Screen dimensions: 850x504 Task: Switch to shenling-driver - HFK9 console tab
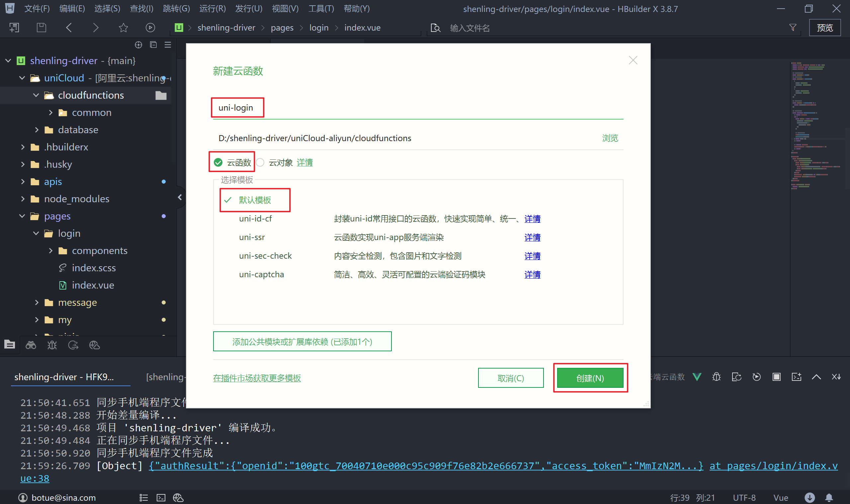pyautogui.click(x=64, y=377)
